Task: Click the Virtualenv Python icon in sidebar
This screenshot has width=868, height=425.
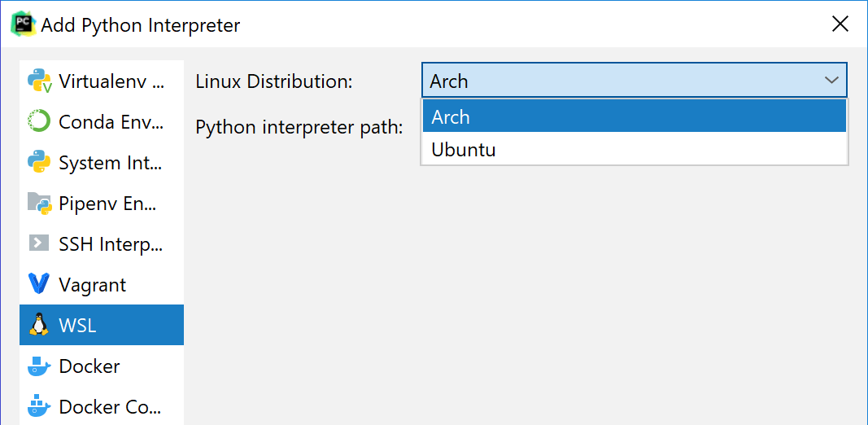Action: [39, 81]
